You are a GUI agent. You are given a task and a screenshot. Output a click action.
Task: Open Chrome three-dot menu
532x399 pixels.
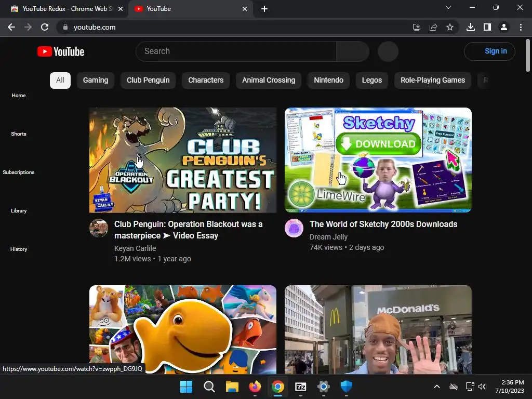pos(521,27)
